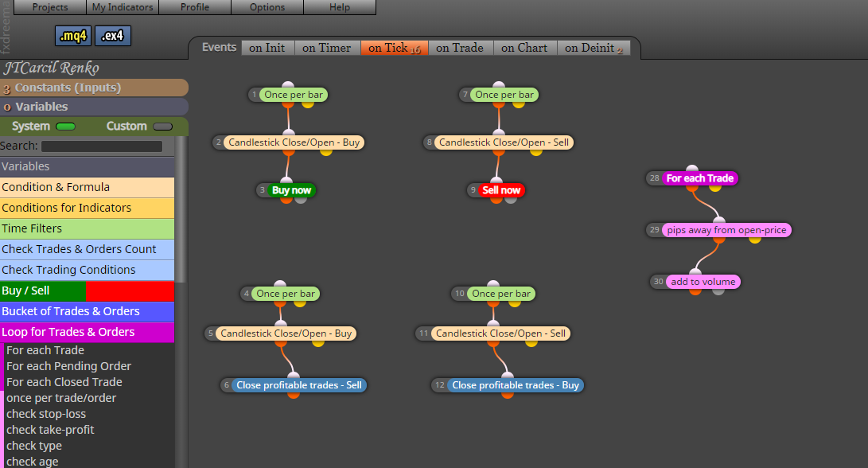
Task: Select block 7 Once per bar
Action: (x=504, y=95)
